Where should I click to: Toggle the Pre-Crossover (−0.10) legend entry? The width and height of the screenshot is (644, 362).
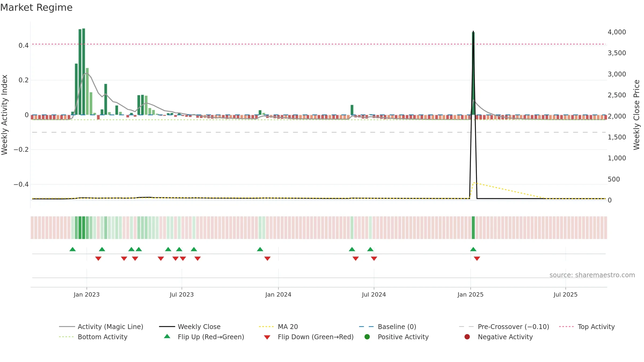tap(504, 327)
